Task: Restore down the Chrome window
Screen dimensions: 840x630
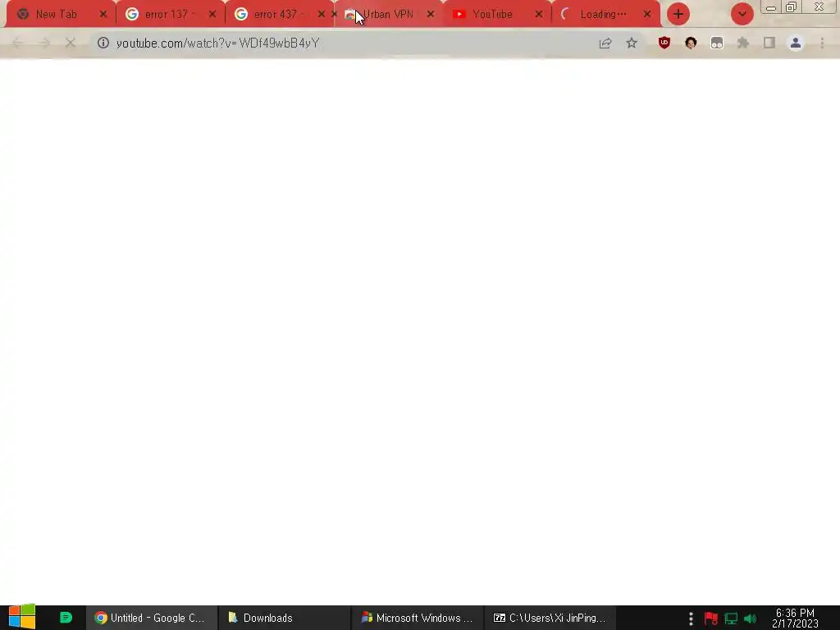Action: point(792,7)
